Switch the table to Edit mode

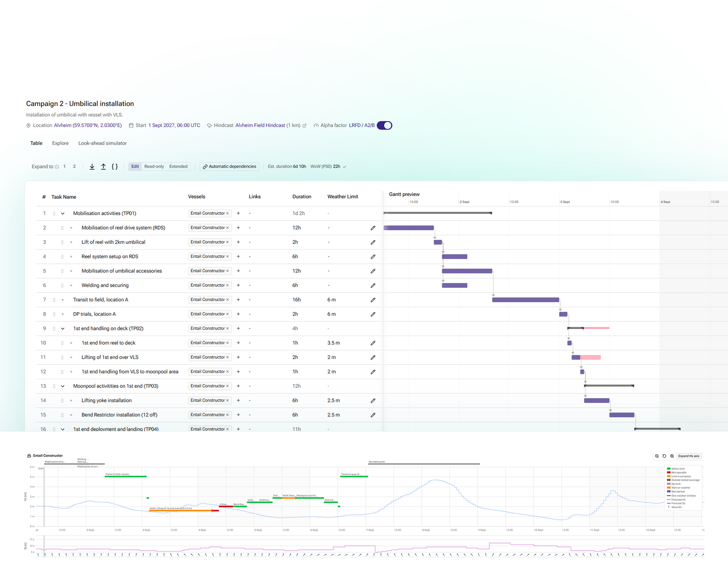coord(135,166)
